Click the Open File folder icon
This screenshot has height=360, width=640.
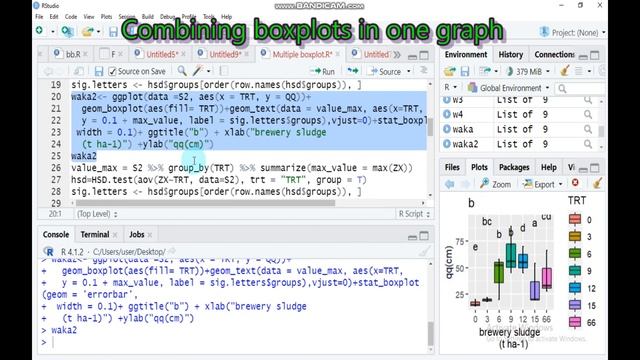pos(87,31)
